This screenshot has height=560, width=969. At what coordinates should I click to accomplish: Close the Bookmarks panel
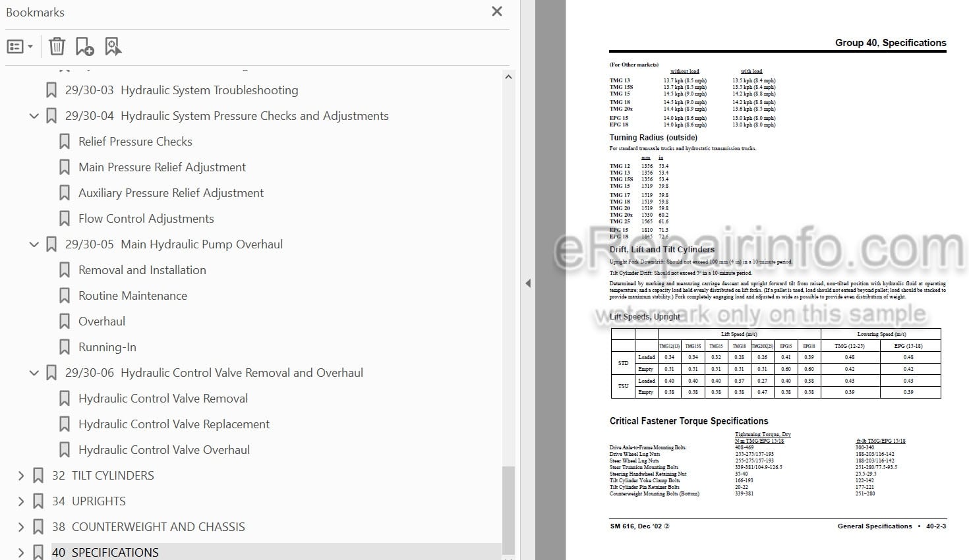[497, 11]
